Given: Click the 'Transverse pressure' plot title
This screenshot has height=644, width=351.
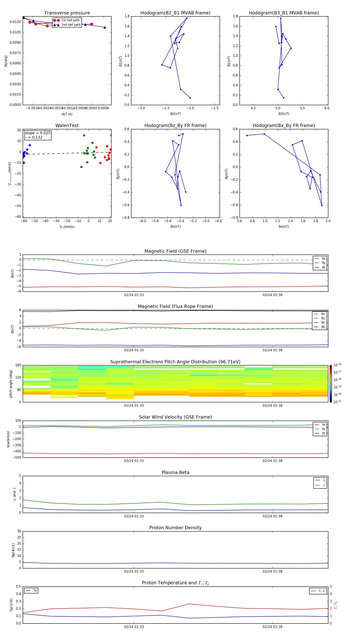Looking at the screenshot, I should click(x=67, y=13).
